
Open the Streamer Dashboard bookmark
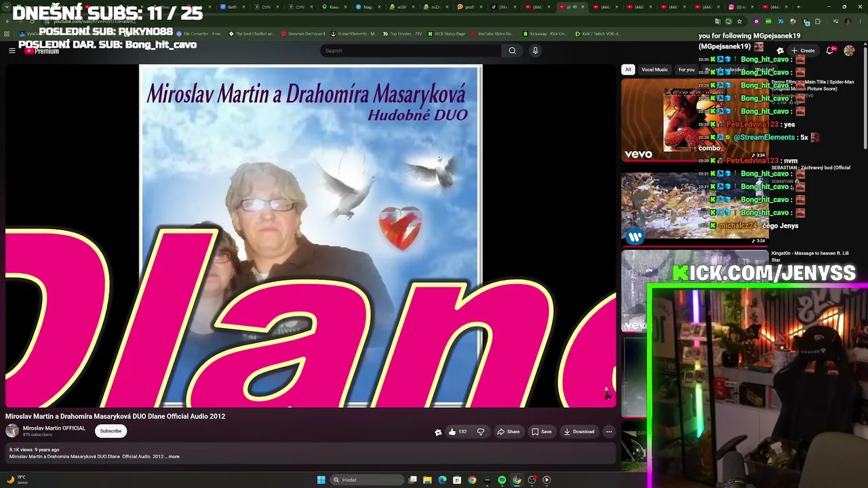coord(302,33)
